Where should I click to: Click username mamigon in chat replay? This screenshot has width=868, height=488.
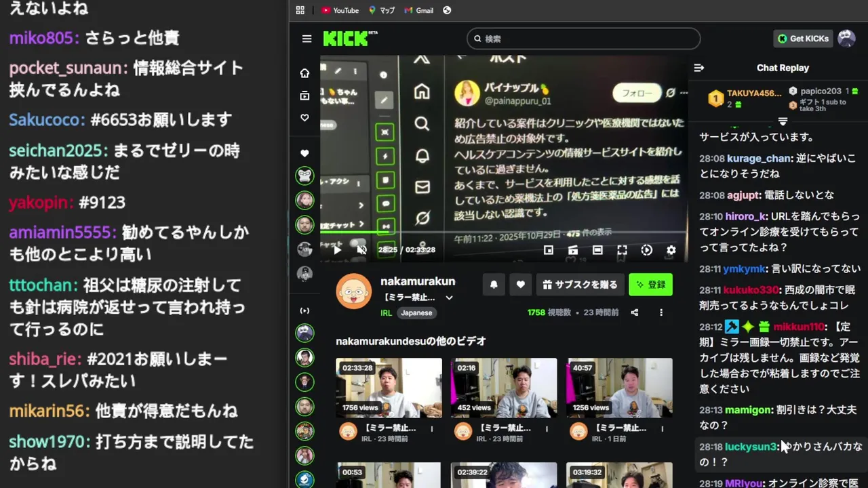pos(749,410)
